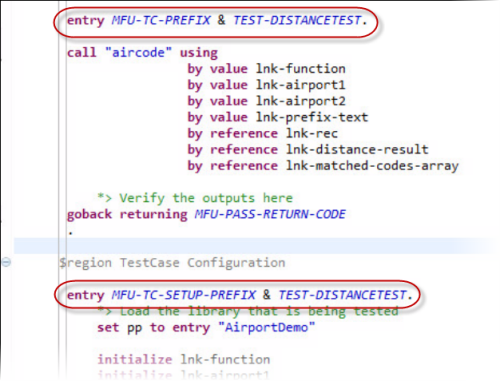The width and height of the screenshot is (500, 381).
Task: Click the $region TestCase Configuration directive text
Action: coord(172,263)
